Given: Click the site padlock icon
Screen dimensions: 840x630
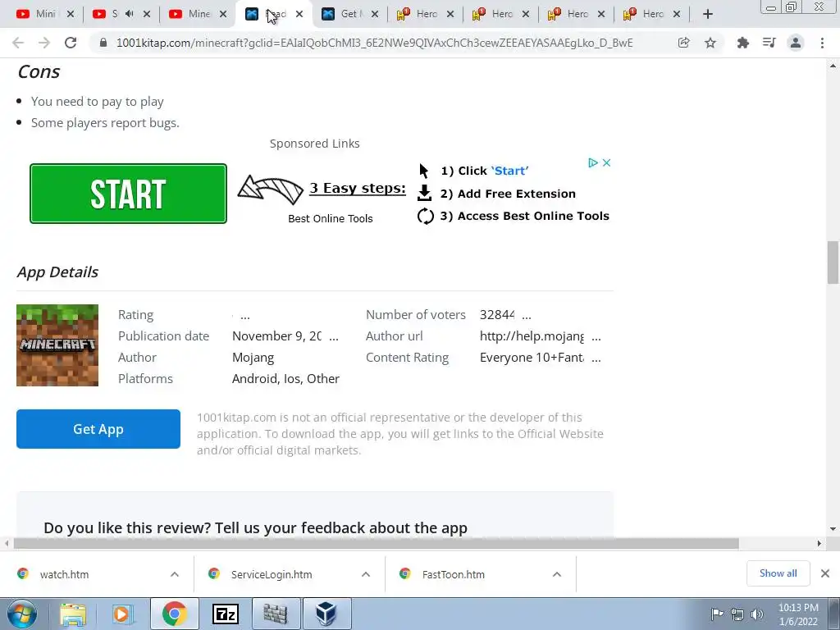Looking at the screenshot, I should pyautogui.click(x=104, y=43).
